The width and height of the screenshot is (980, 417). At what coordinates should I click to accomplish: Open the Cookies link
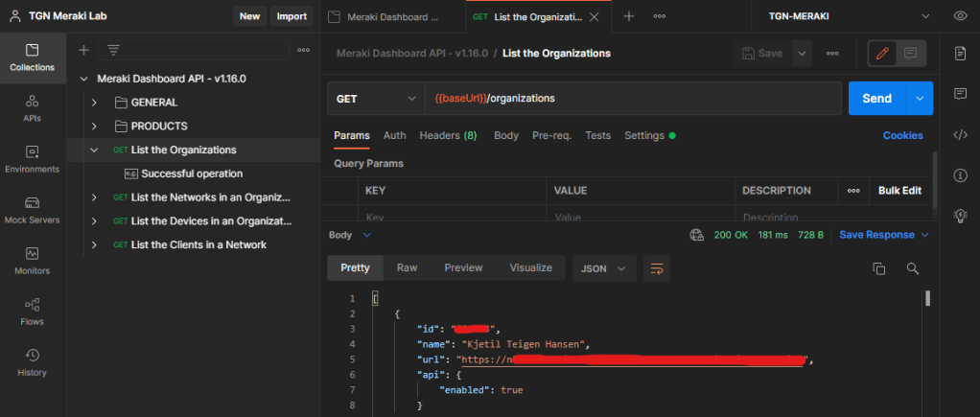[x=902, y=136]
